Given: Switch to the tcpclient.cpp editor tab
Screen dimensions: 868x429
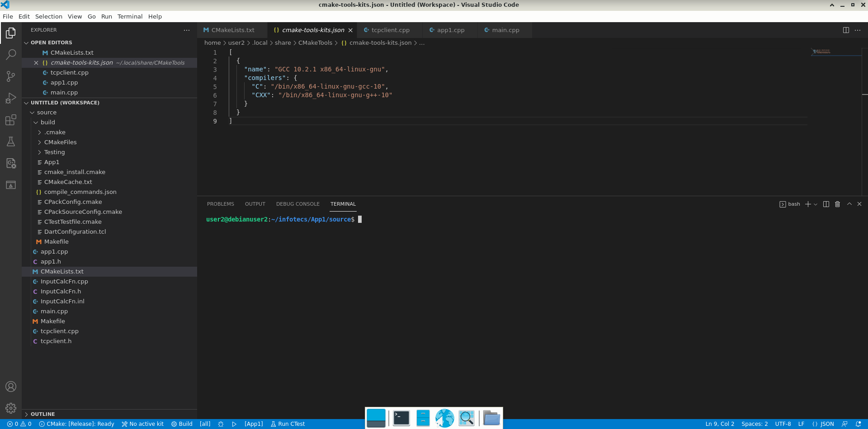Looking at the screenshot, I should (390, 30).
